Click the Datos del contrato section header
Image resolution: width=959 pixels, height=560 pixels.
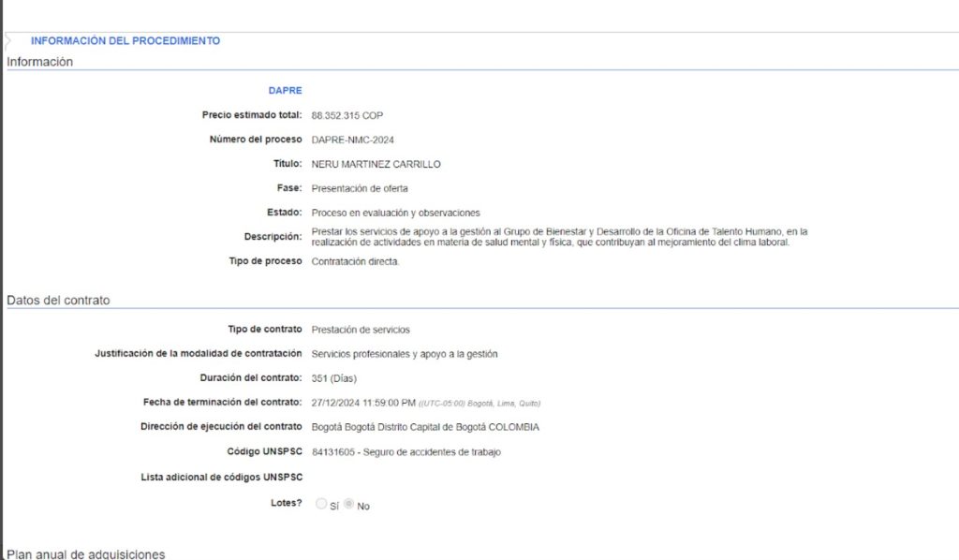pyautogui.click(x=58, y=301)
